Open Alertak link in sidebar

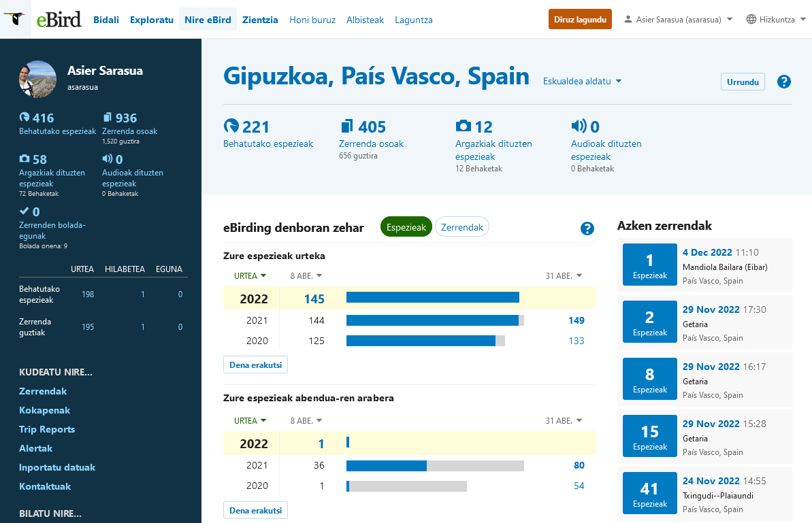35,448
